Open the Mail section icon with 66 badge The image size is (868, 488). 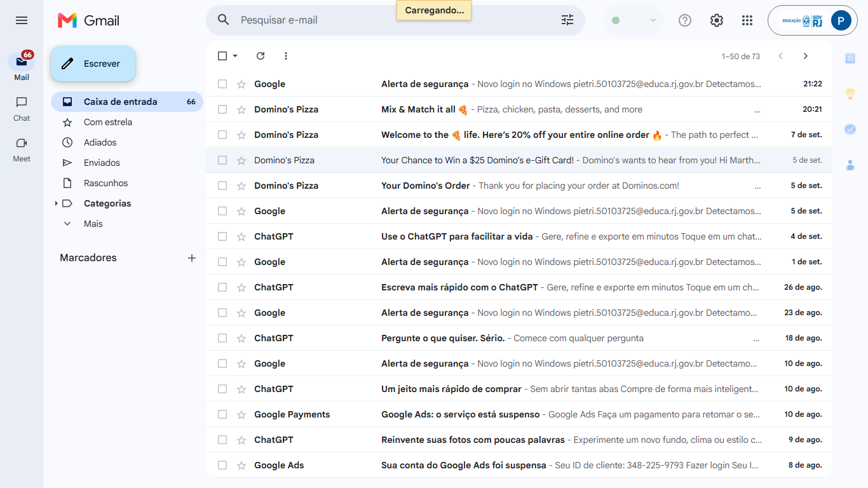[22, 62]
